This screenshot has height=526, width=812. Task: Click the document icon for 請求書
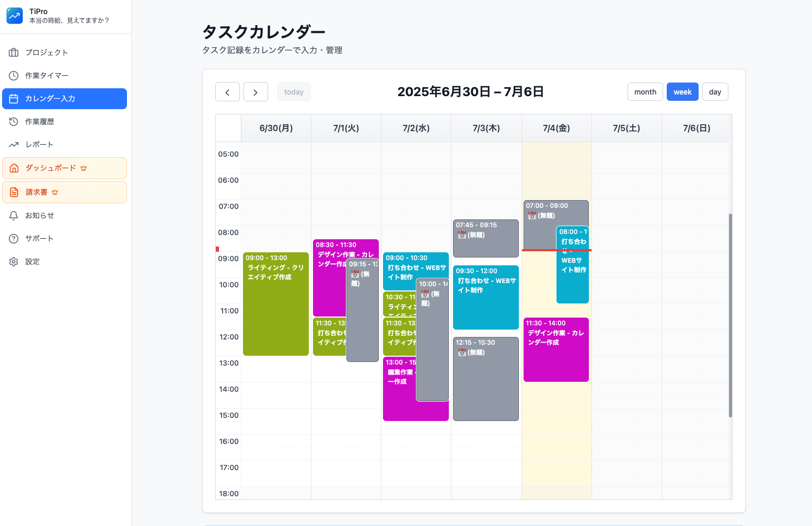tap(14, 192)
